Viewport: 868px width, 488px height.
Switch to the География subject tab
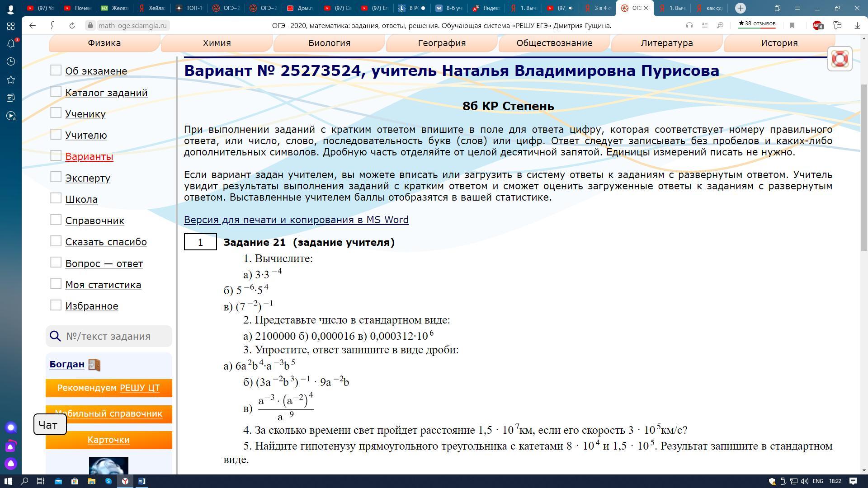point(441,43)
